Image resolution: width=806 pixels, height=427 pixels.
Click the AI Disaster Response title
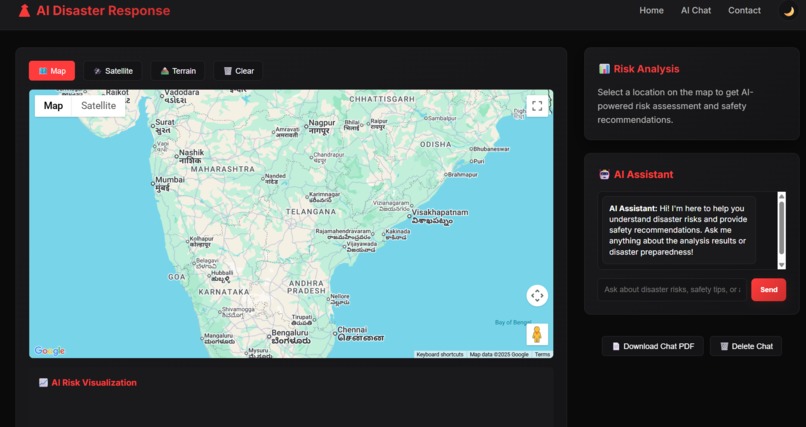[103, 10]
